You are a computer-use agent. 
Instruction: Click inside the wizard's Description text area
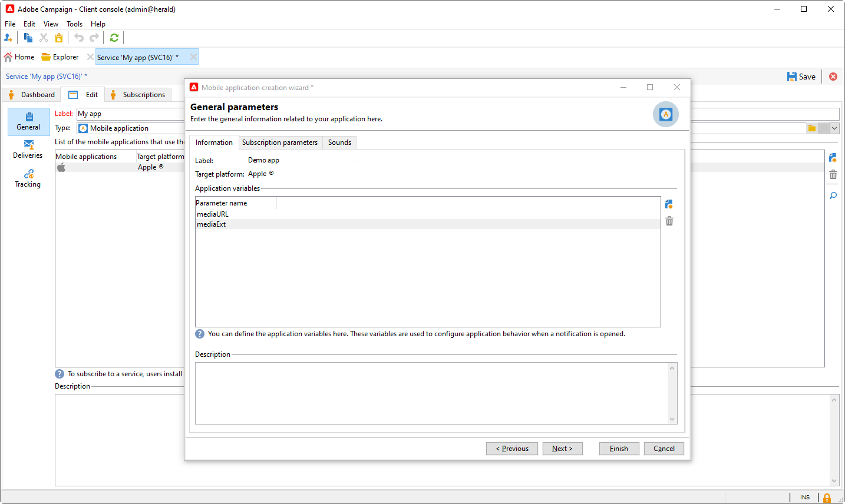click(432, 393)
